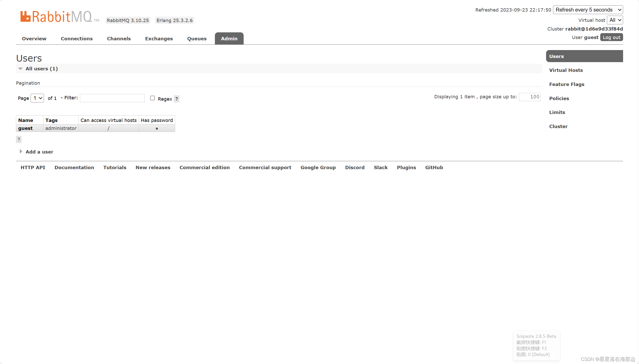This screenshot has height=364, width=639.
Task: Open the Plugins link
Action: [x=406, y=167]
